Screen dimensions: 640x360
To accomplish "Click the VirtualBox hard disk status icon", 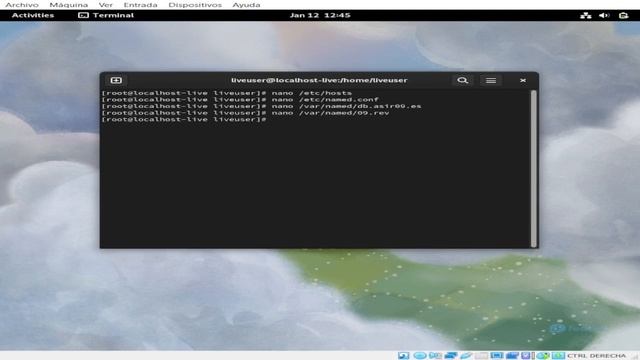I will [404, 356].
